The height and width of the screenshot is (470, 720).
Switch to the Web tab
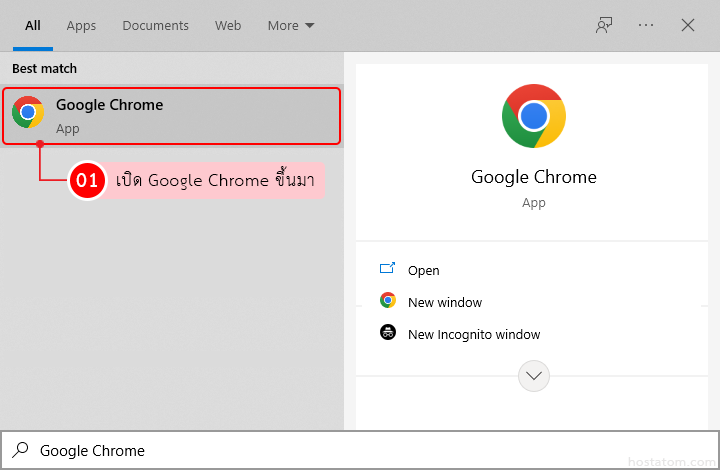click(228, 26)
